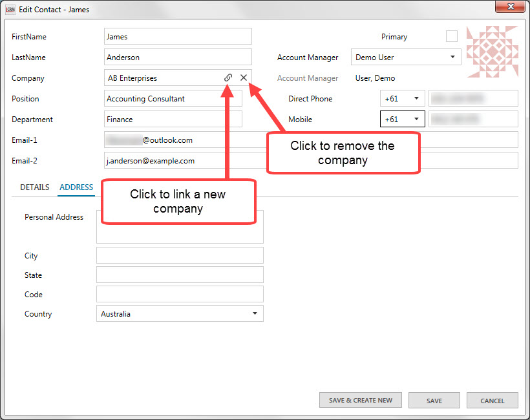Click the SAVE button

tap(434, 401)
